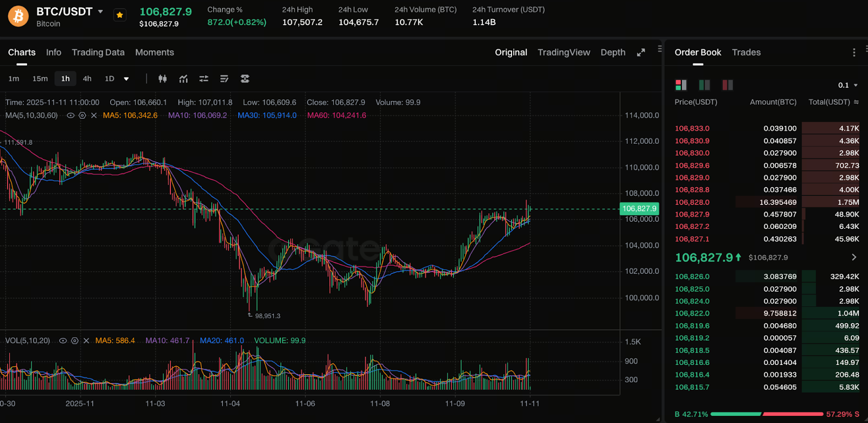Click the buy/sell ratio bar

[x=767, y=414]
